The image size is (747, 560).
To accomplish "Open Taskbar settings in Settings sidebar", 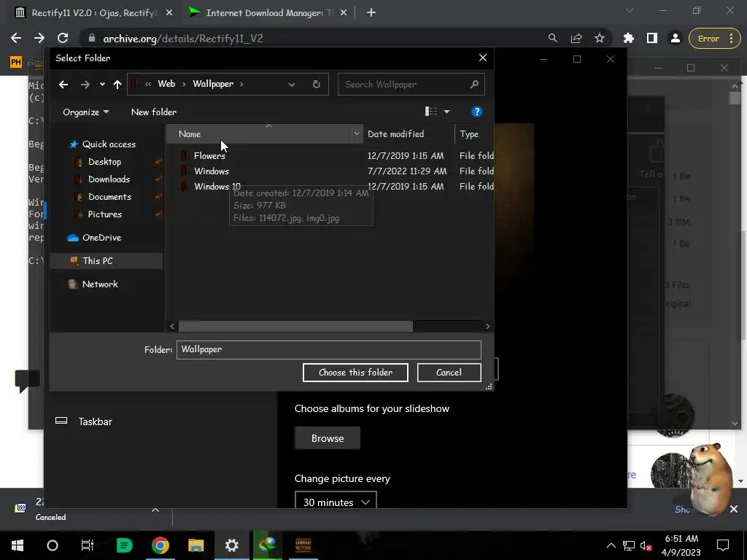I will 95,421.
